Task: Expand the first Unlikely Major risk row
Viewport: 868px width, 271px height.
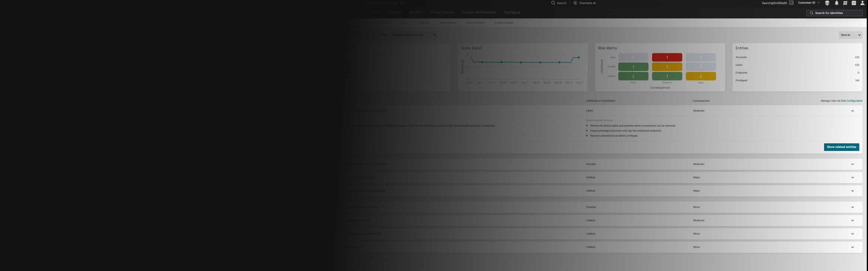Action: (852, 178)
